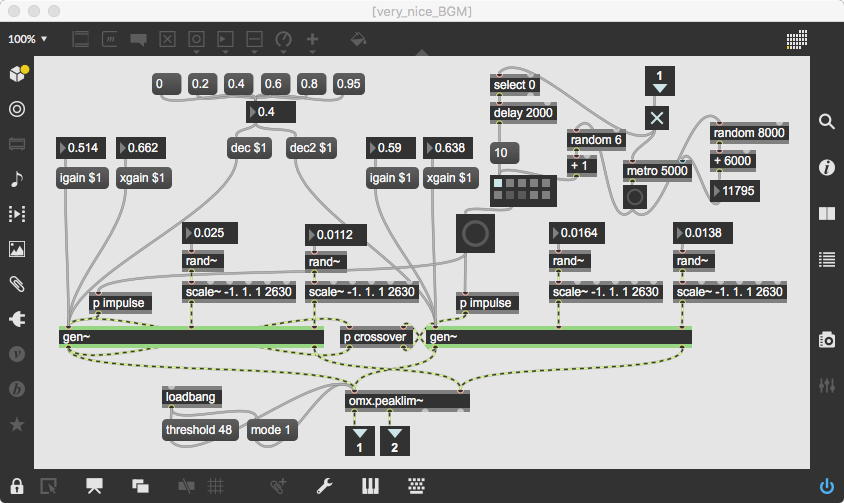
Task: Select the loadbang object
Action: [192, 397]
